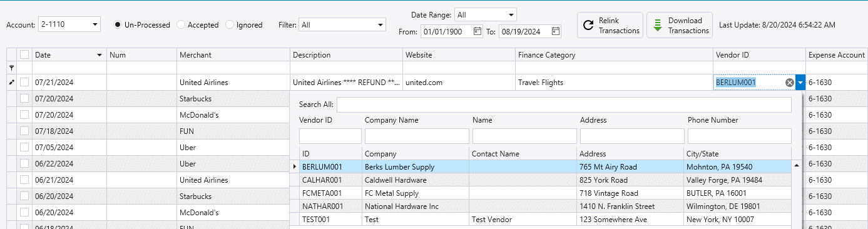
Task: Click the Date column sort arrow
Action: pos(100,55)
